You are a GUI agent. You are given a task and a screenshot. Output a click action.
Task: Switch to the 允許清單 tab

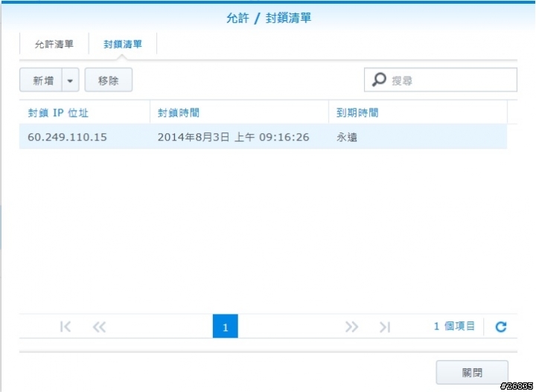coord(54,44)
